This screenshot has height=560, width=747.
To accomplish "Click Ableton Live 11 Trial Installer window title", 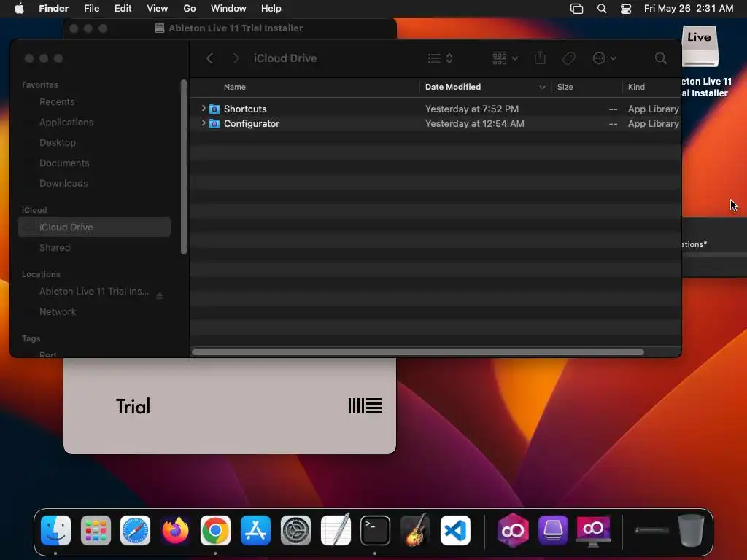I will click(236, 28).
